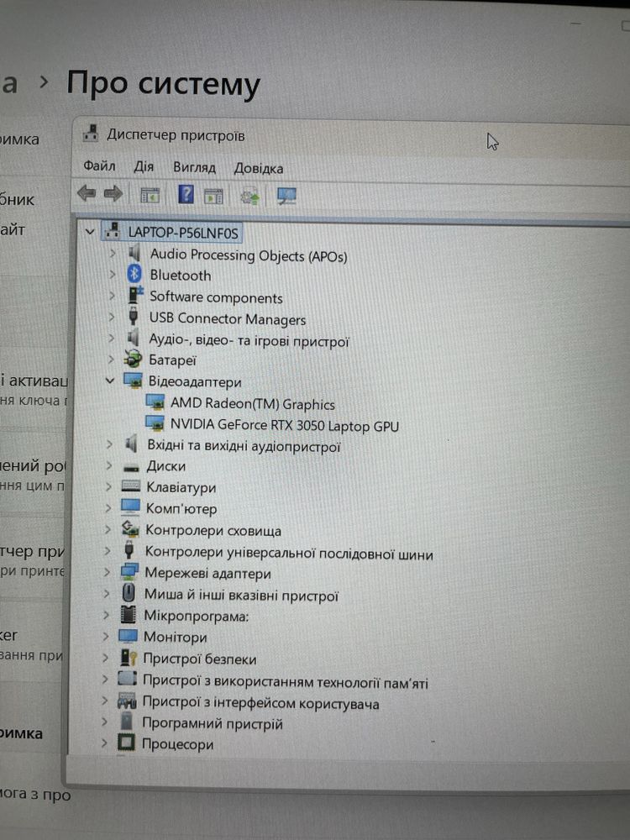The height and width of the screenshot is (840, 630).
Task: Click the Диспетчер пристроїв title bar icon
Action: point(90,133)
